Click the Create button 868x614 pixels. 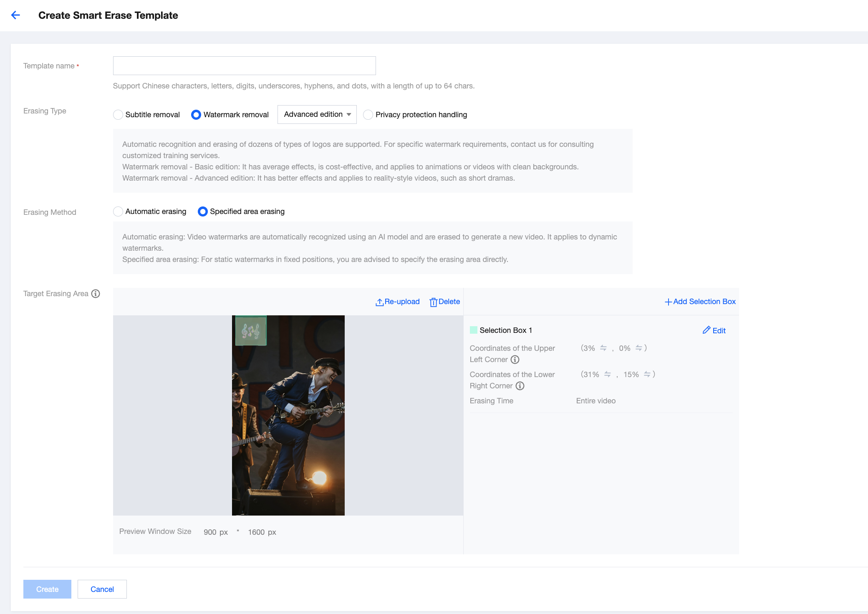point(47,589)
